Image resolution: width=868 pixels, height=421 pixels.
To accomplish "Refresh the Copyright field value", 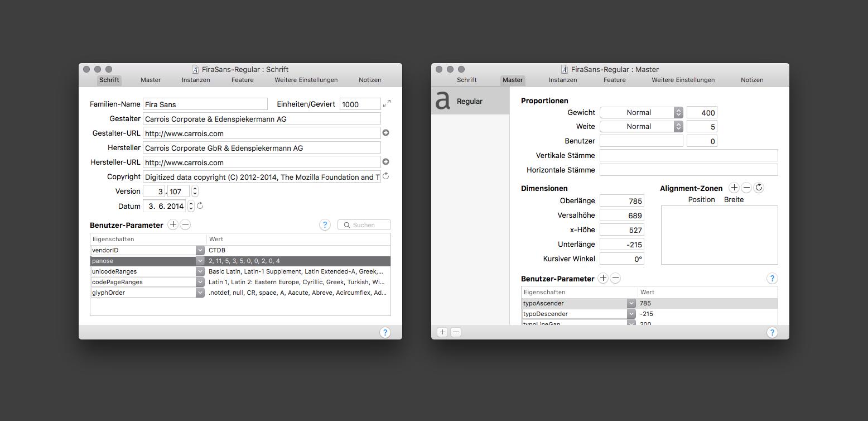I will point(385,176).
